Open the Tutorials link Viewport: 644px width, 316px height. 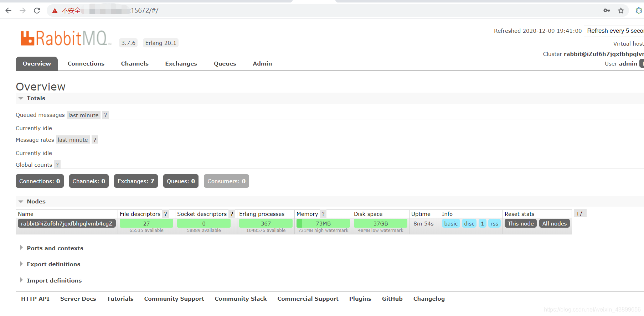click(120, 299)
